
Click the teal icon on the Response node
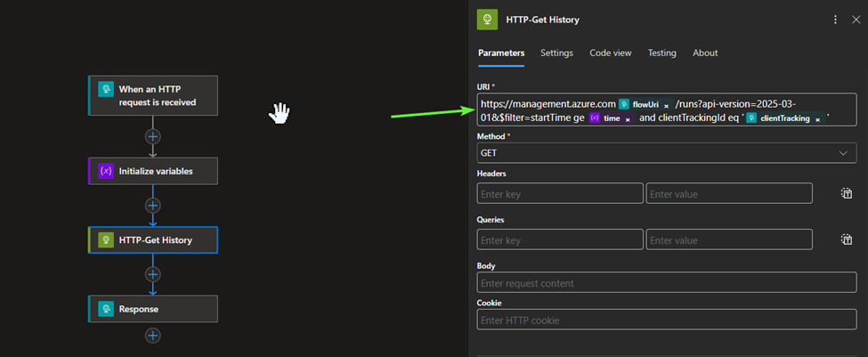pos(106,309)
